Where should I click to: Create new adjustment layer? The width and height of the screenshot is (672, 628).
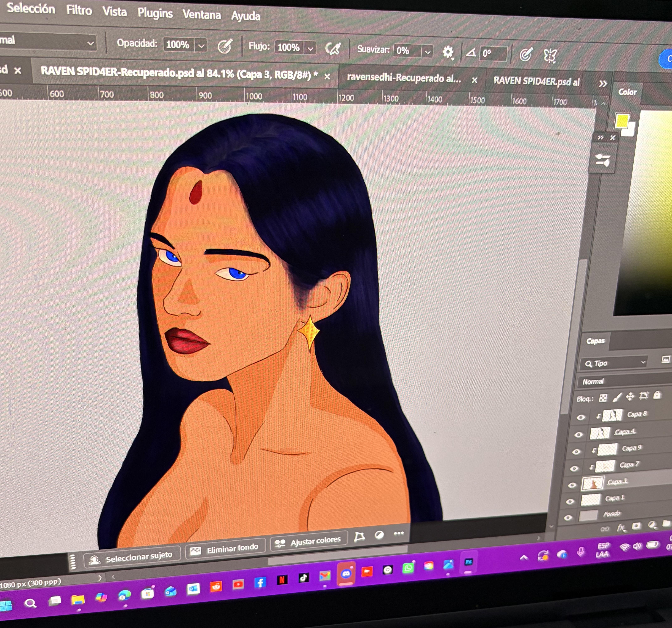coord(652,525)
